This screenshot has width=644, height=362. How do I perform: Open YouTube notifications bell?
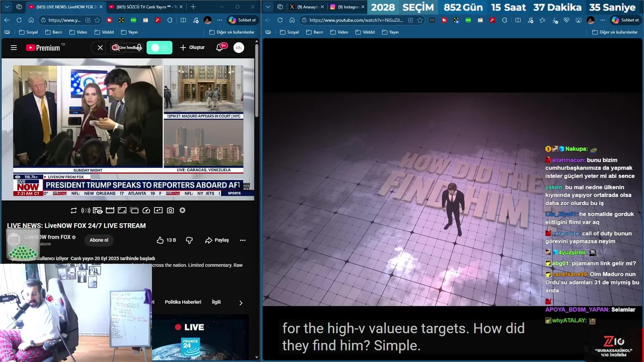pos(219,48)
